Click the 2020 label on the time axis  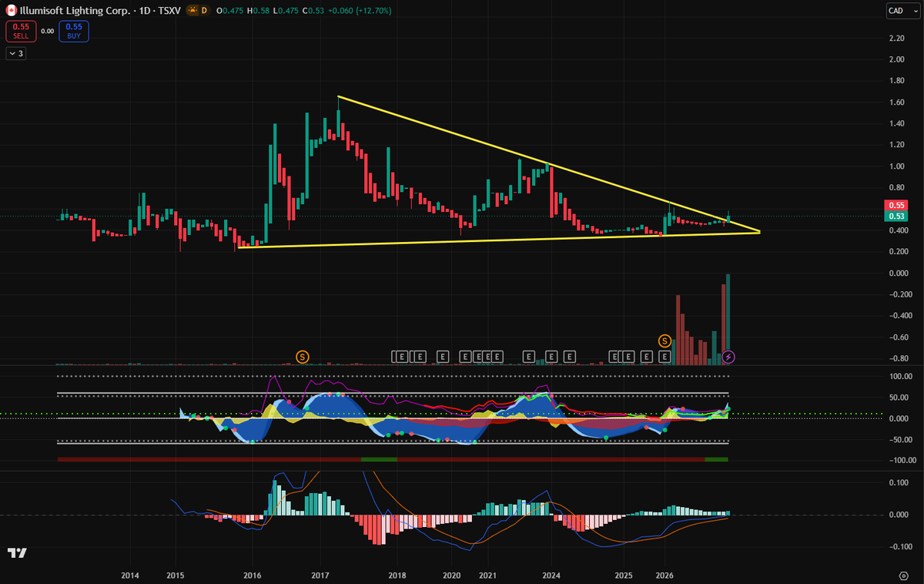tap(452, 576)
